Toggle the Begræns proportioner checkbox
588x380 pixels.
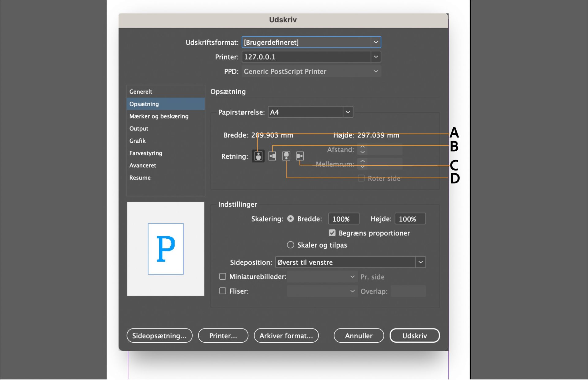coord(332,233)
